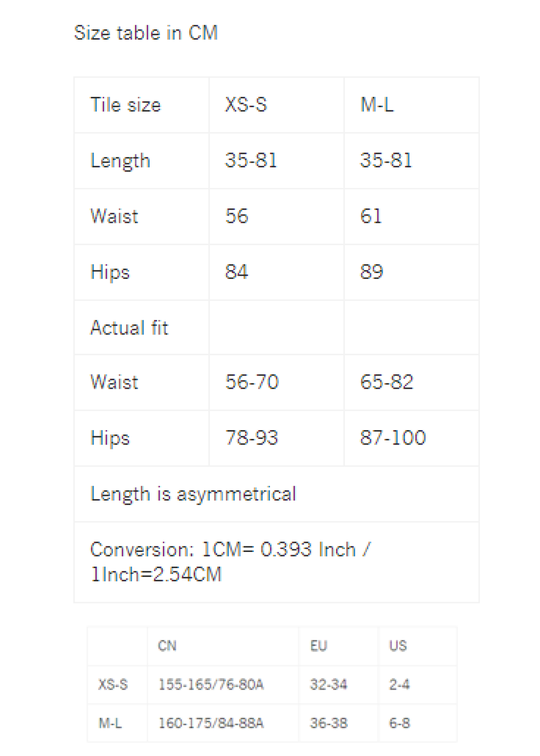Select the 155-165/76-80A CN size cell
Image resolution: width=540 pixels, height=756 pixels.
point(211,685)
